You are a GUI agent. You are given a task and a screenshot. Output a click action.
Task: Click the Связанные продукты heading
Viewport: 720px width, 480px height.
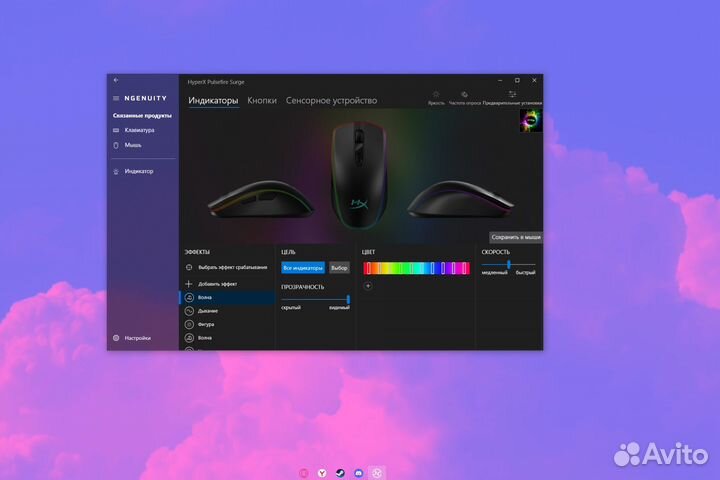point(142,116)
